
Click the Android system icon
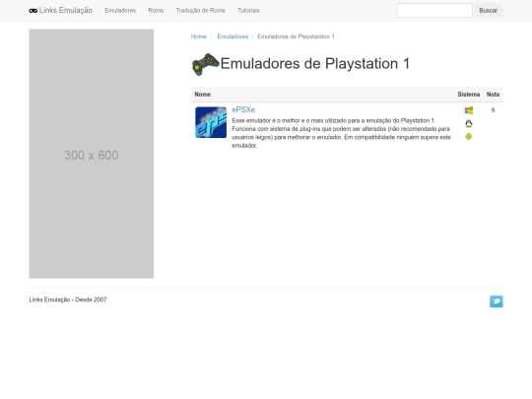pyautogui.click(x=469, y=137)
